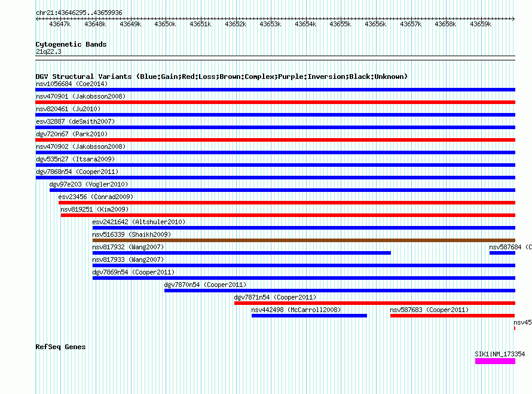Open the nsv587684 variant label
This screenshot has width=532, height=394.
click(510, 247)
